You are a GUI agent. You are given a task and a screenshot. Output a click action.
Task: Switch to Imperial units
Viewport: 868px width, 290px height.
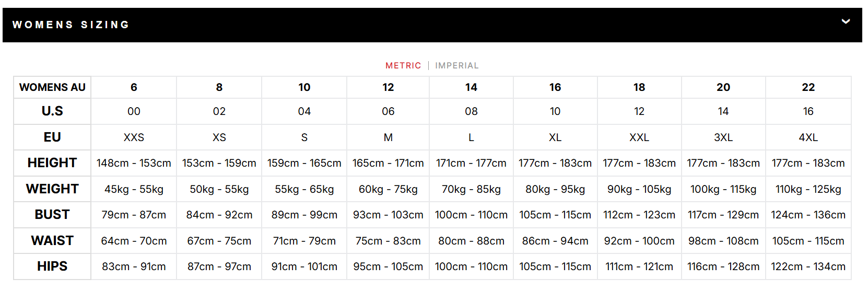pos(457,65)
